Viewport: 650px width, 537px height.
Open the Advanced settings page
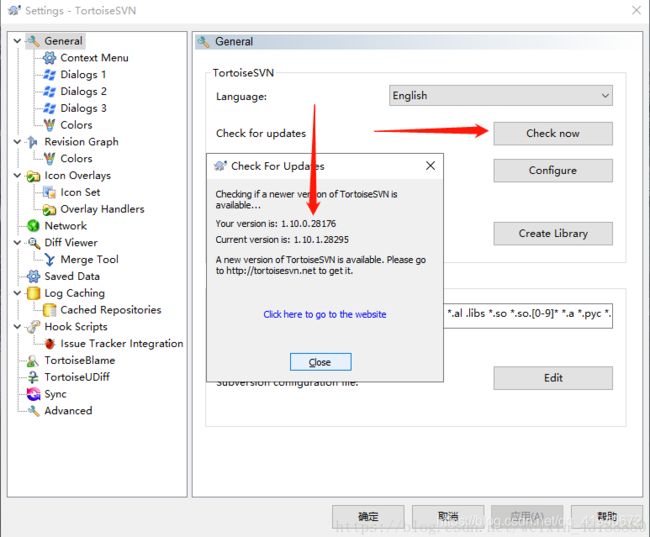(68, 411)
